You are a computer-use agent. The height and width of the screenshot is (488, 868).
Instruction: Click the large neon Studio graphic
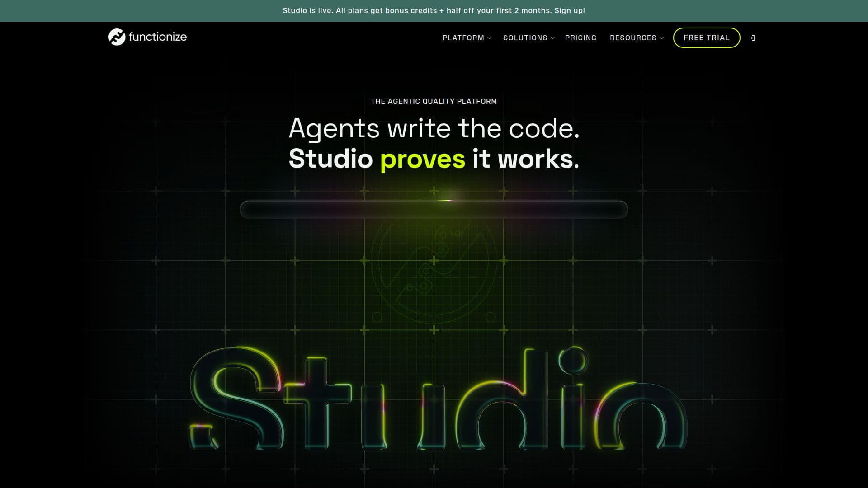pos(438,399)
